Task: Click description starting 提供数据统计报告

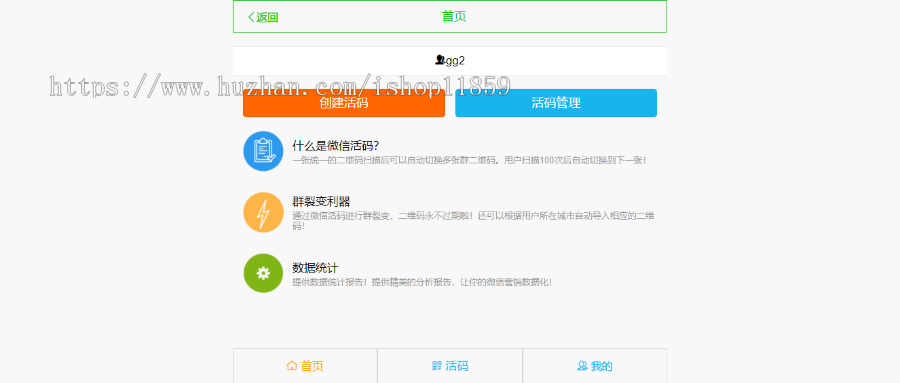Action: click(x=422, y=282)
